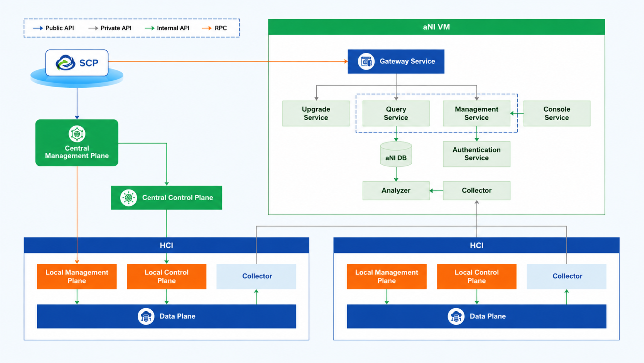Viewport: 644px width, 363px height.
Task: Click the Central Management Plane label text
Action: [x=77, y=152]
